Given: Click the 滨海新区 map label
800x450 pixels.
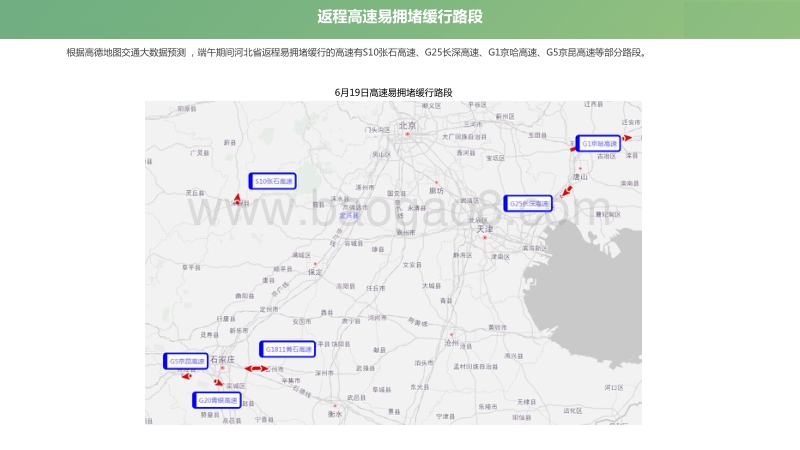Looking at the screenshot, I should pyautogui.click(x=535, y=248).
